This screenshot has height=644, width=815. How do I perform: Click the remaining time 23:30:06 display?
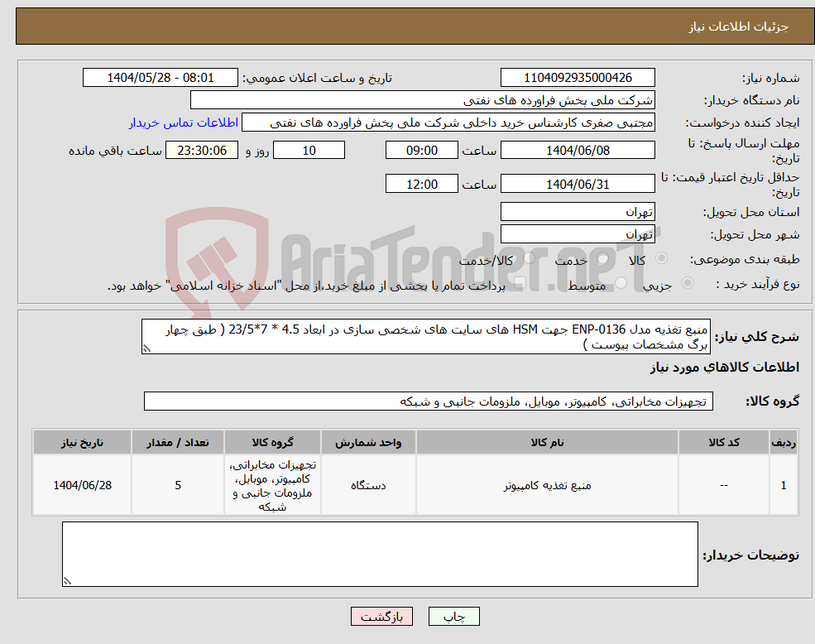199,150
